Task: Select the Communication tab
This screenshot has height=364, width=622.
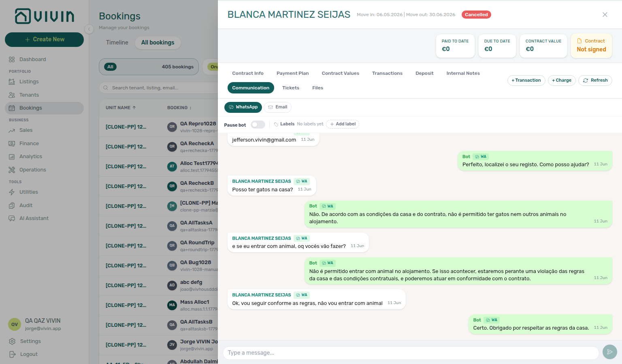Action: (251, 88)
